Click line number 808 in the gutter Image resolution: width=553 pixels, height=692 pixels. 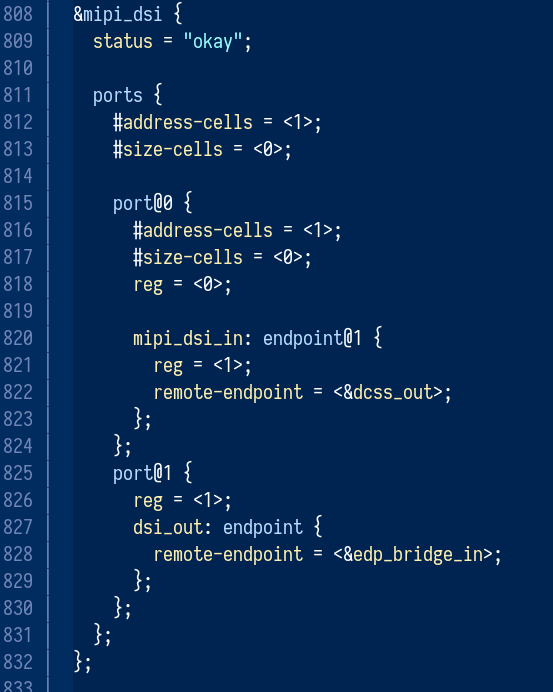click(18, 14)
